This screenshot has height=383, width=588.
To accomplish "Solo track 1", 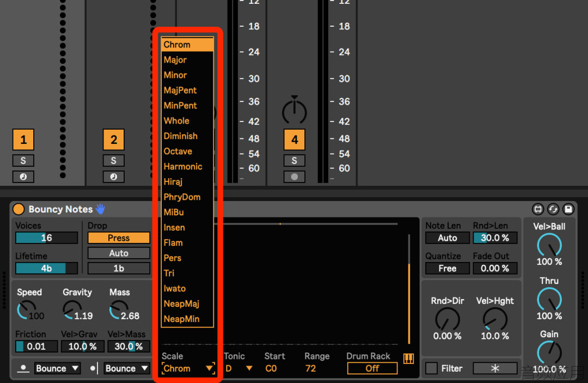I will 23,161.
